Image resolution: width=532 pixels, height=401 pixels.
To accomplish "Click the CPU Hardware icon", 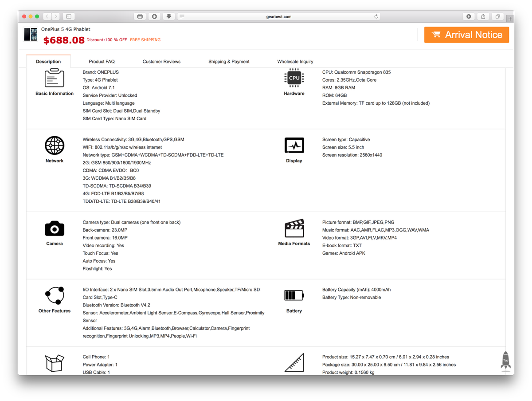I will (294, 78).
